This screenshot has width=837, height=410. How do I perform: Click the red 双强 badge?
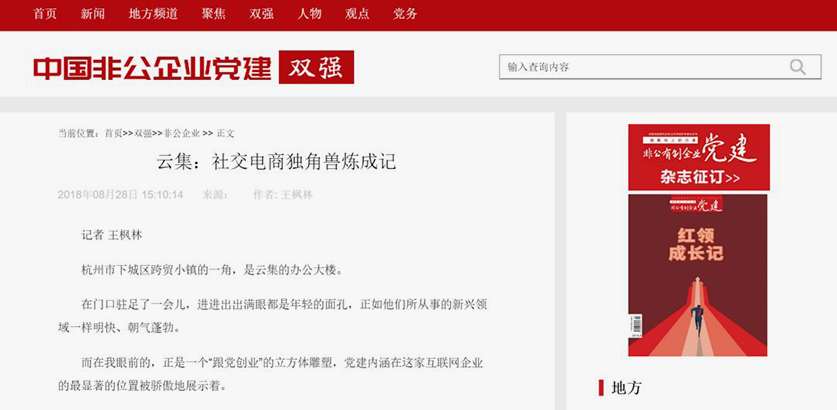[316, 67]
